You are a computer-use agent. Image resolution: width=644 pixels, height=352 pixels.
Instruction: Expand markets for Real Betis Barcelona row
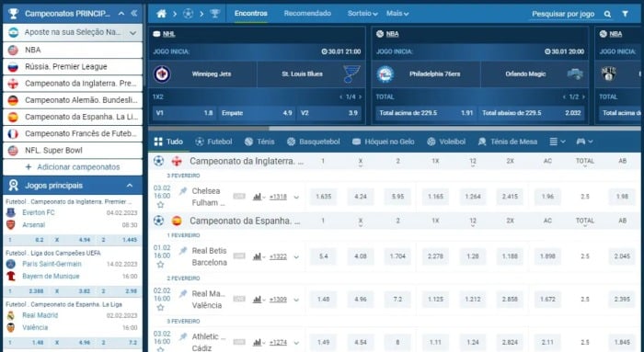(x=296, y=257)
